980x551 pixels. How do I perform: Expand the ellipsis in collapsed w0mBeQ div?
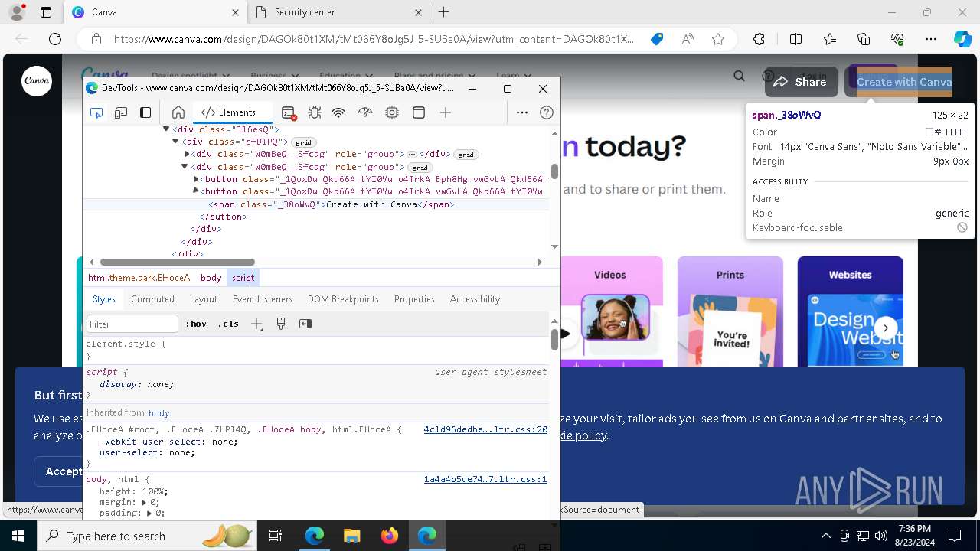(412, 155)
